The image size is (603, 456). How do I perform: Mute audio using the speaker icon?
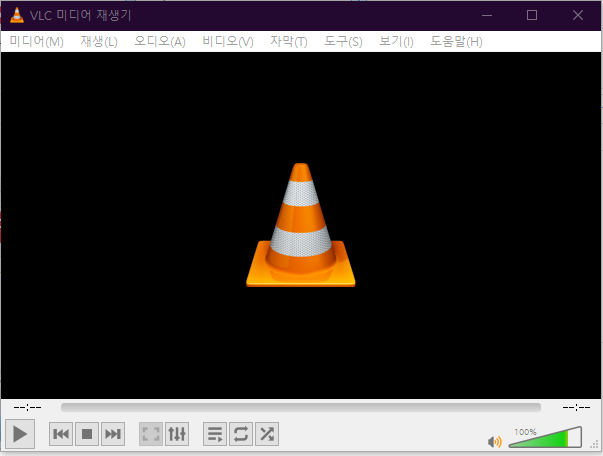click(495, 442)
